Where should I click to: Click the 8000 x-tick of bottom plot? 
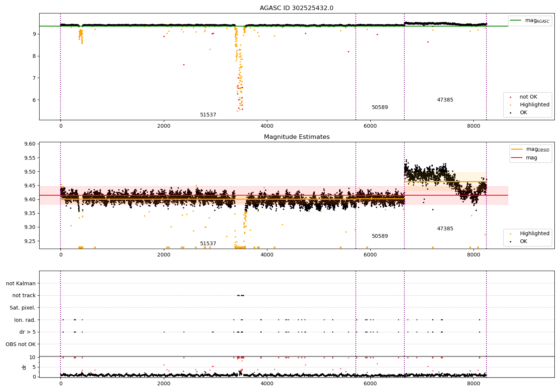coord(473,383)
